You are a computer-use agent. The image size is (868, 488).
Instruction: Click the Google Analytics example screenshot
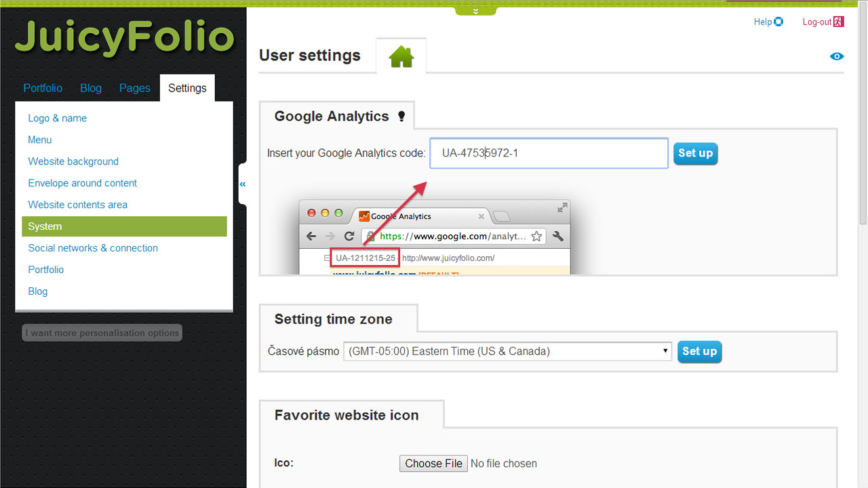tap(435, 237)
